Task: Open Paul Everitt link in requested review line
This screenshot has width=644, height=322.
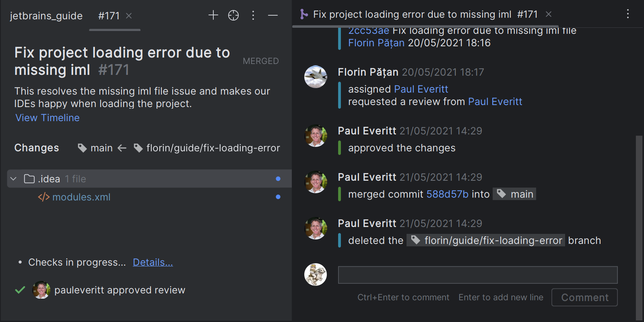Action: pos(495,102)
